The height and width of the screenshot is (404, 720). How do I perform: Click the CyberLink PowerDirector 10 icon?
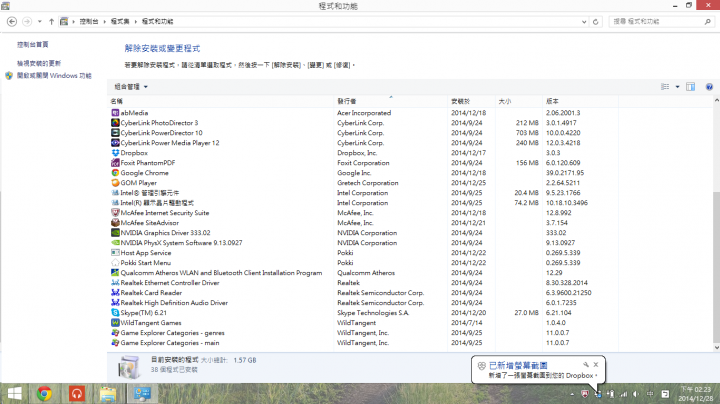tap(115, 133)
